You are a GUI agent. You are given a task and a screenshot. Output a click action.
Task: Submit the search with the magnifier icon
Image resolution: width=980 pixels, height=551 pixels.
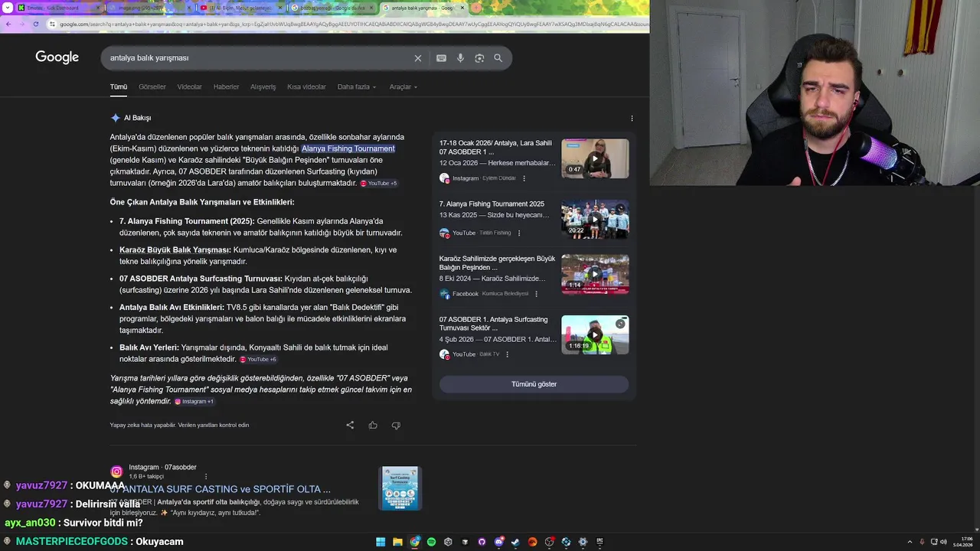[498, 58]
